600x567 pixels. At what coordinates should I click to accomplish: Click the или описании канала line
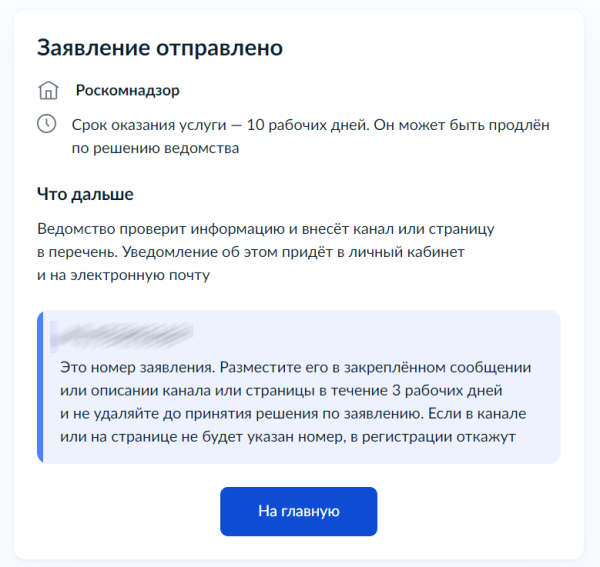tap(281, 391)
